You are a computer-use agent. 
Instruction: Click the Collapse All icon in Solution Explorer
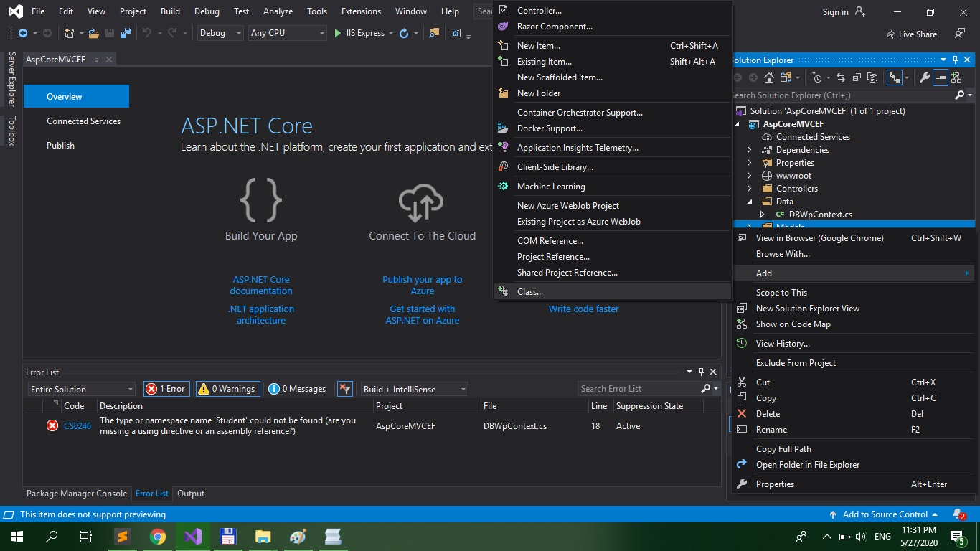(857, 77)
